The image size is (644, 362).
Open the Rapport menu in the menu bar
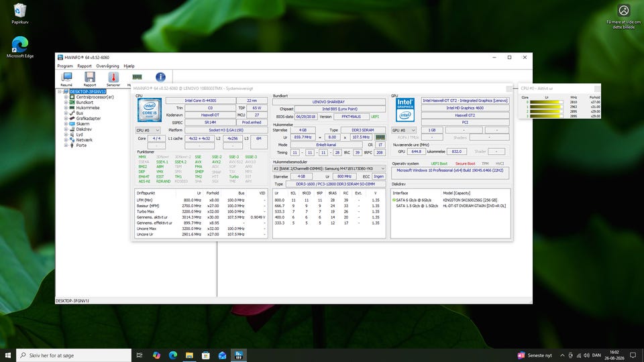pos(85,66)
